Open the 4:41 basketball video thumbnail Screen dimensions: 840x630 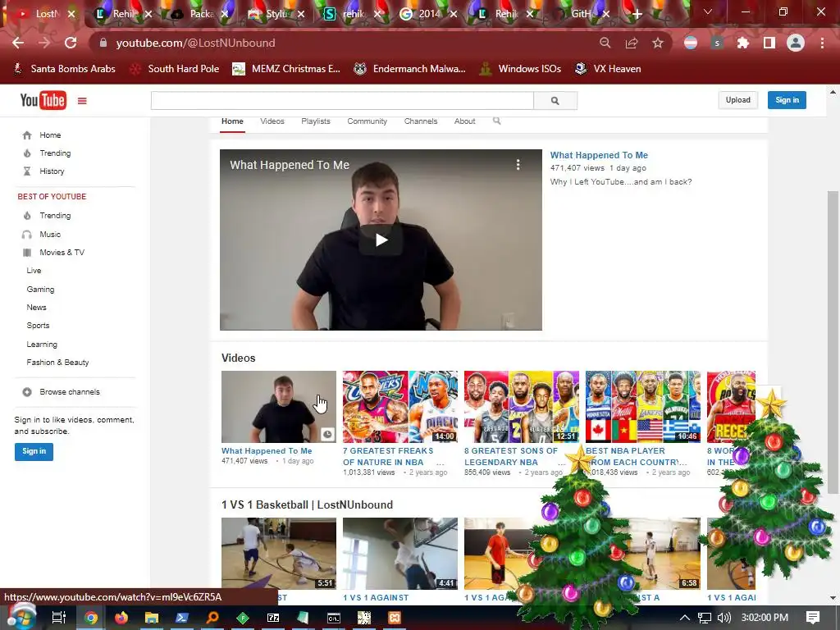pos(400,554)
